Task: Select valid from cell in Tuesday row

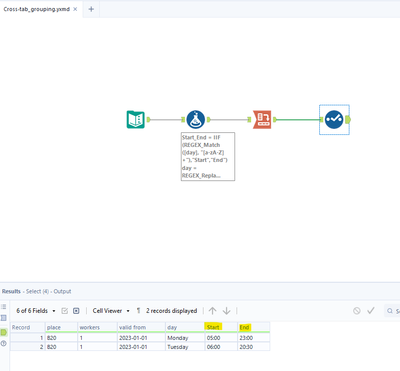Action: coord(141,347)
